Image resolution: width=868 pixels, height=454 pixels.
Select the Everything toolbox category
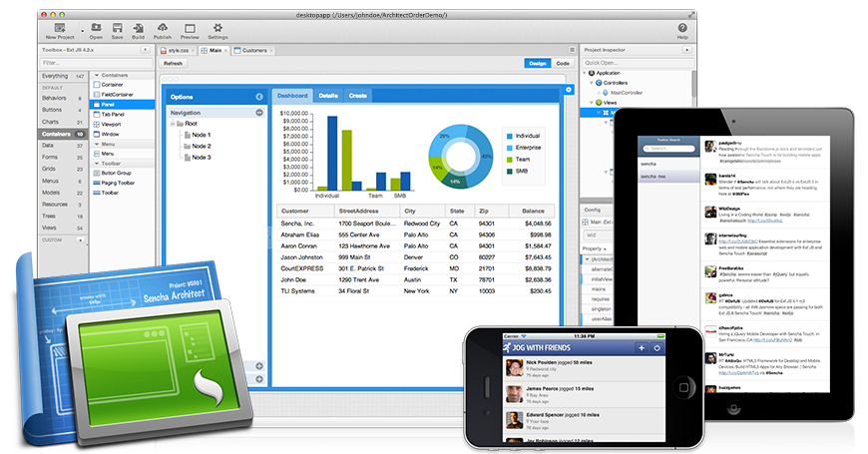(63, 76)
